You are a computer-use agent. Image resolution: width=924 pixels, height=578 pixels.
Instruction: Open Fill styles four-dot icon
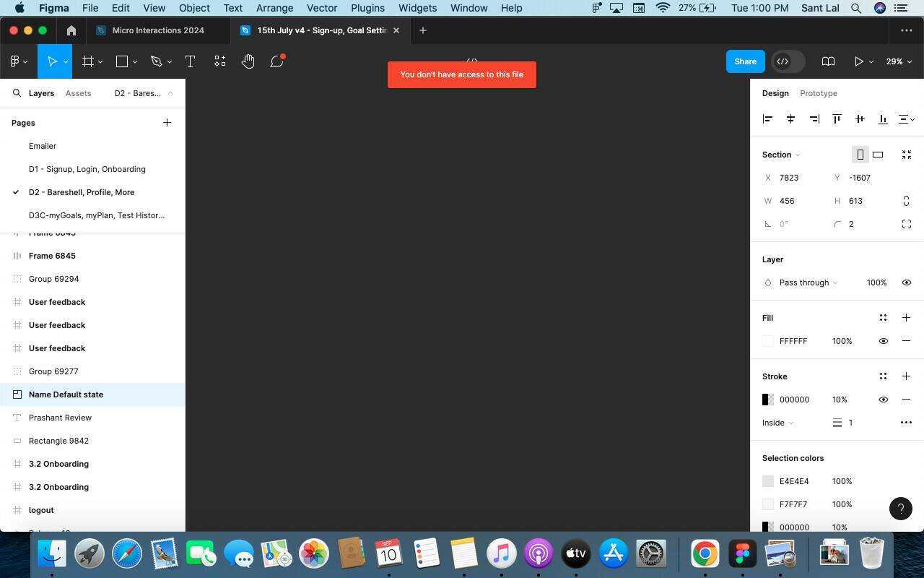883,318
